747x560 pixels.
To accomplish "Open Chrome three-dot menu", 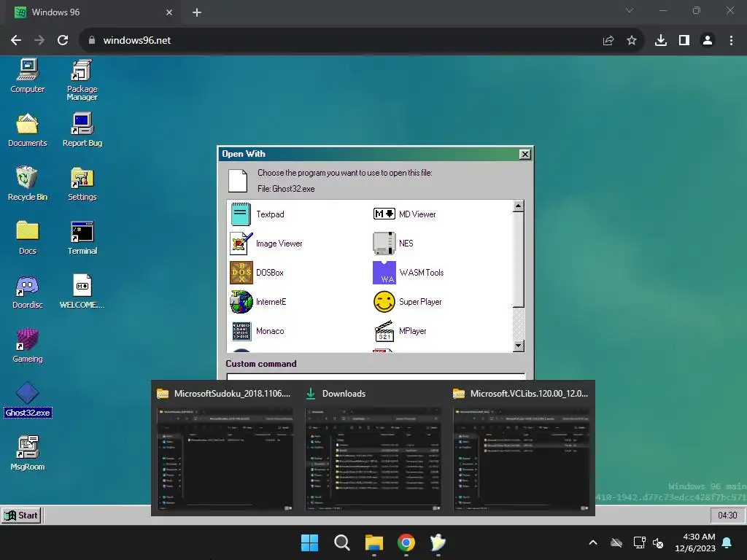I will click(731, 41).
